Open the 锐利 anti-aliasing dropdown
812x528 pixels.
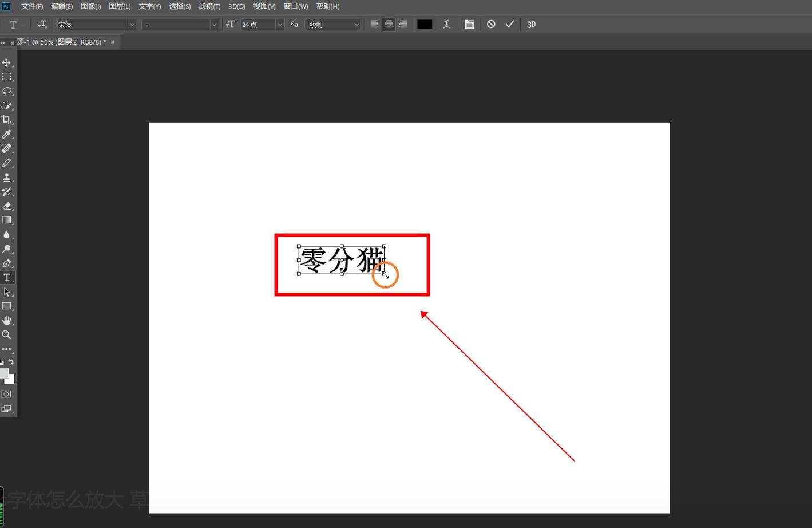pos(356,25)
